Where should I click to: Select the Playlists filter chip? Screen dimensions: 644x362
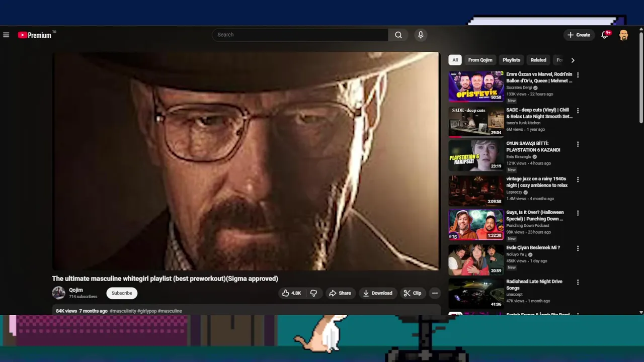click(x=511, y=60)
